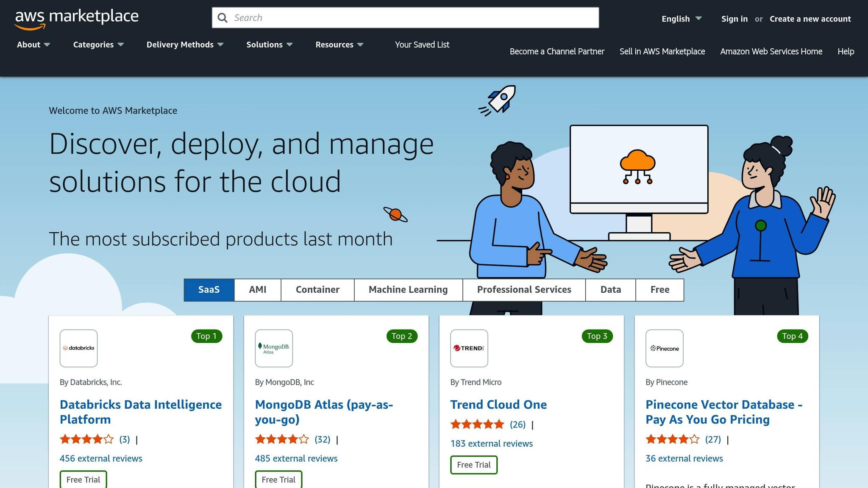Click "By MongoDB, Inc" text
Image resolution: width=868 pixels, height=488 pixels.
284,382
